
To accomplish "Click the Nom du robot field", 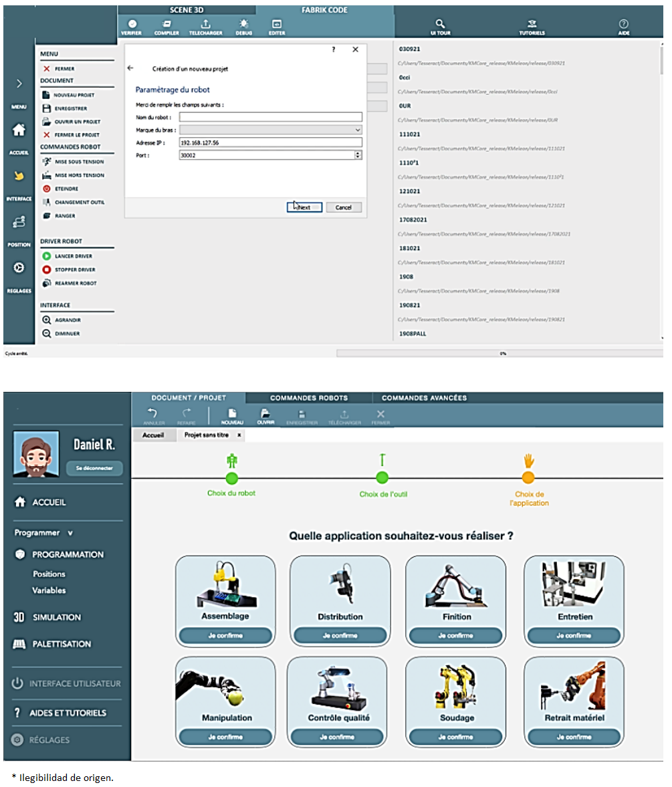I will tap(270, 117).
